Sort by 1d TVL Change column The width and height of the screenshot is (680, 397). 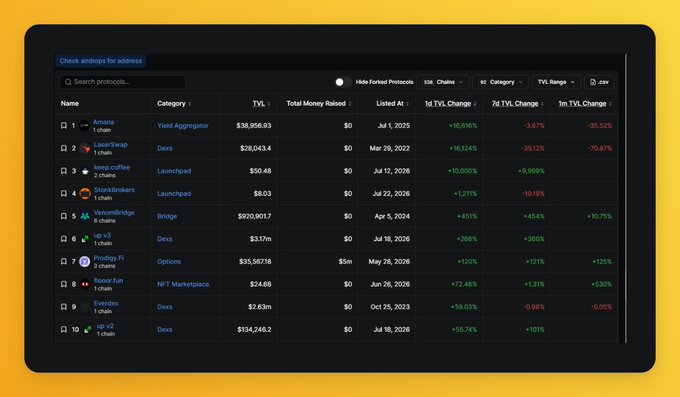click(451, 103)
